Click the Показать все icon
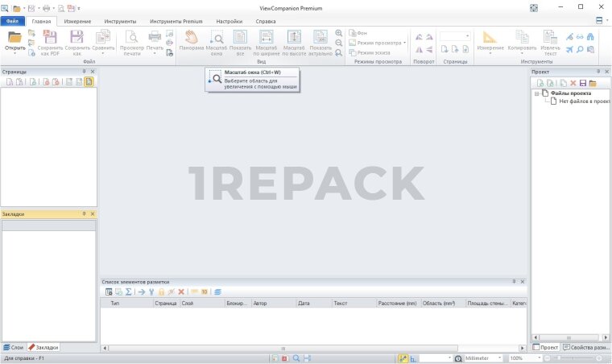Viewport: 612px width, 364px height. pos(240,37)
